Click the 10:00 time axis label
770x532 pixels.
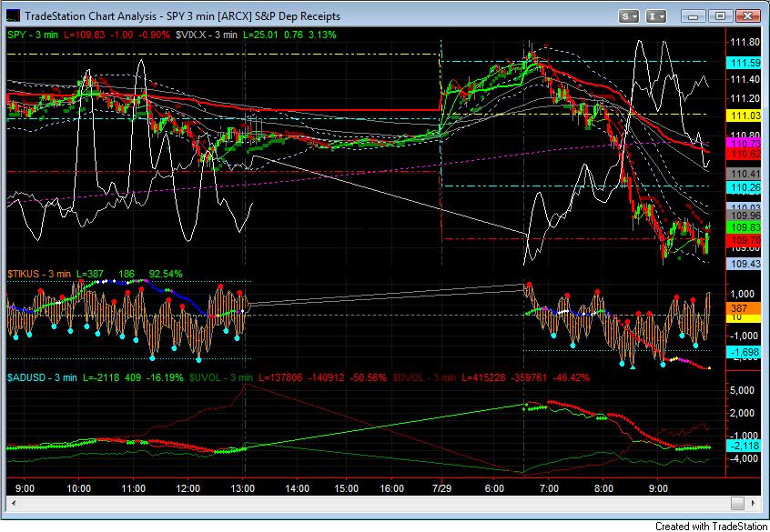coord(79,488)
